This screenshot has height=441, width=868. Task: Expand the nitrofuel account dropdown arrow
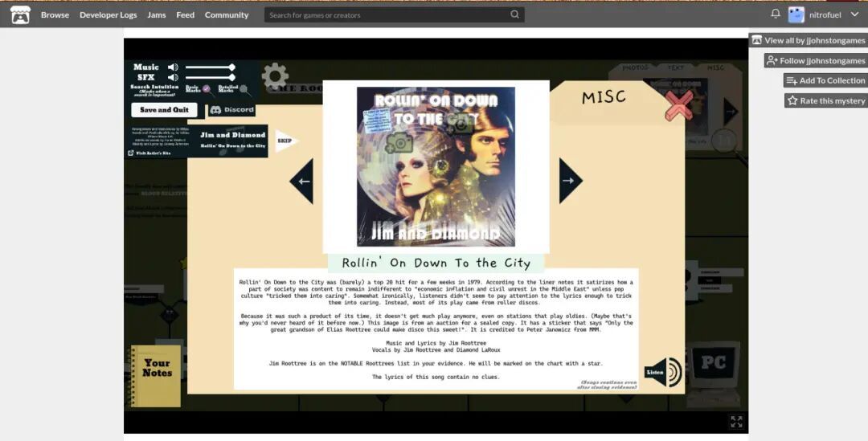click(x=854, y=14)
